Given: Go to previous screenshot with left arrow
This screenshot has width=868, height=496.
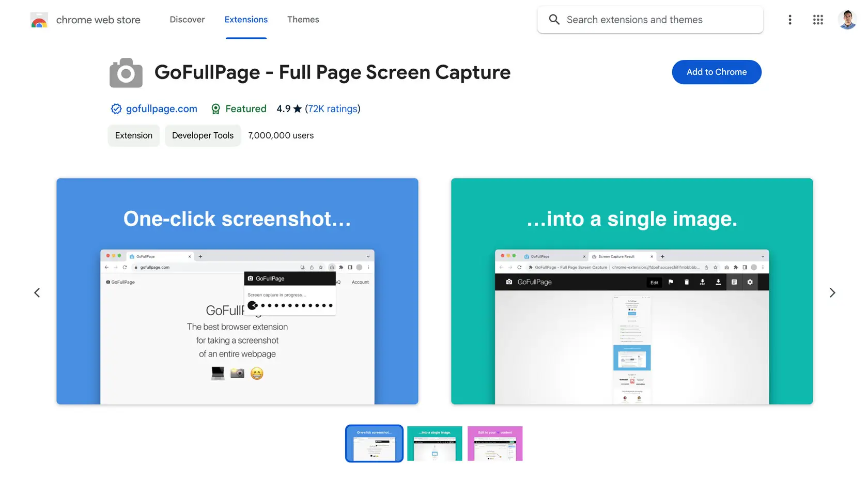Looking at the screenshot, I should 37,293.
